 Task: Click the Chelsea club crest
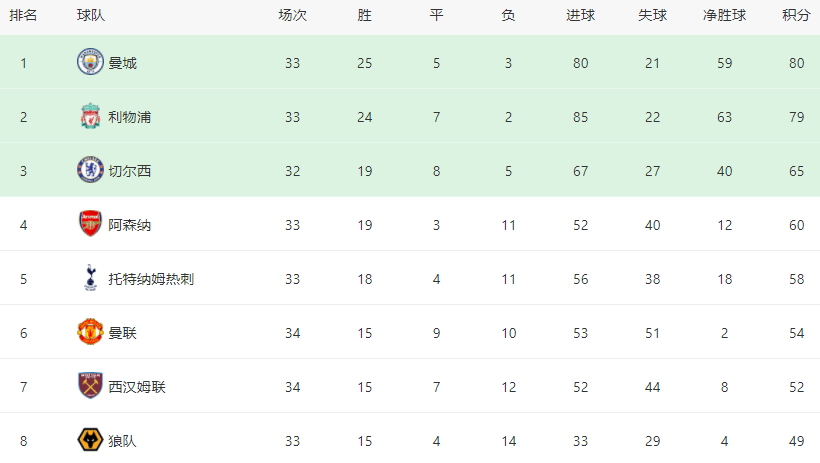[x=90, y=170]
